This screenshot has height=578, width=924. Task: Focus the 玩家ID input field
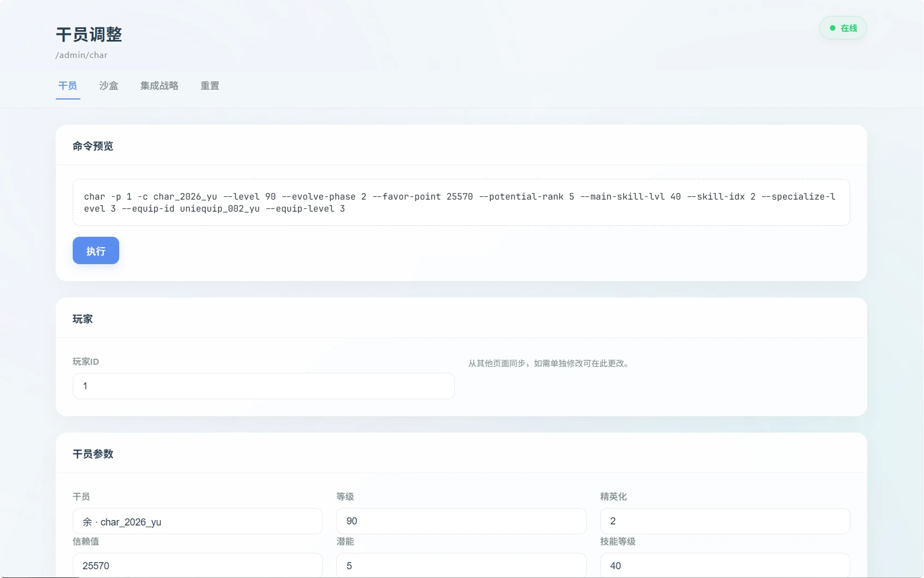click(264, 386)
